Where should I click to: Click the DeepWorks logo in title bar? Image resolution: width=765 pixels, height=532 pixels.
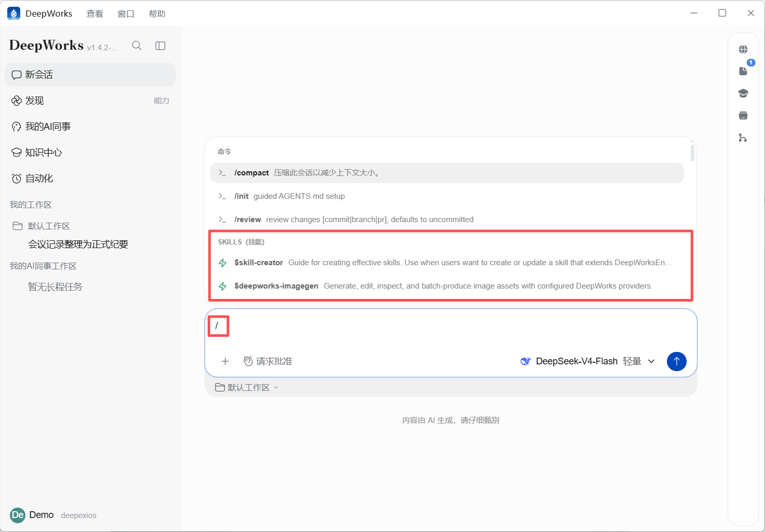(13, 13)
